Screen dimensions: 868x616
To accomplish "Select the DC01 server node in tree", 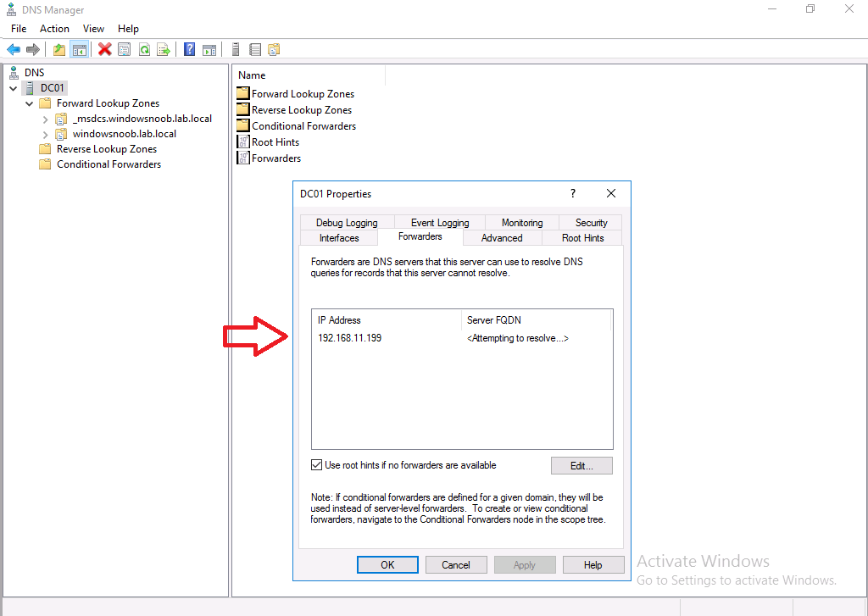I will click(52, 88).
